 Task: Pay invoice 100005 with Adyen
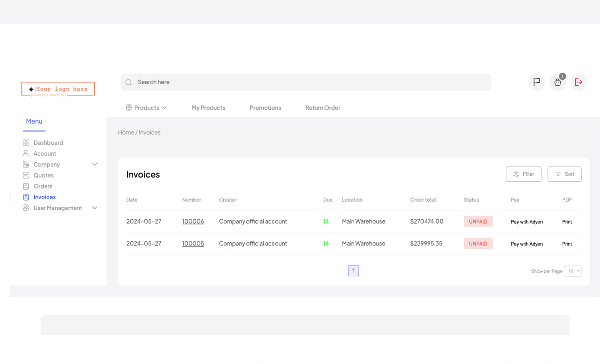527,244
